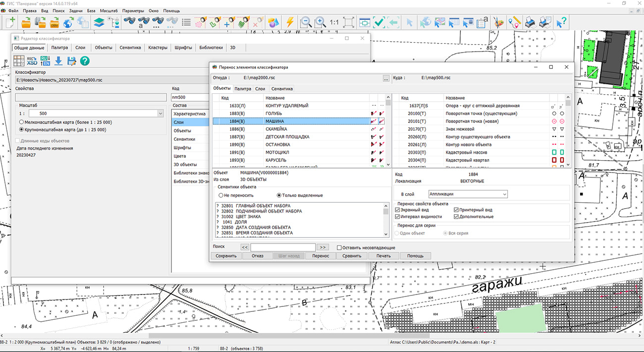This screenshot has width=644, height=352.
Task: Click RSC to XSD export icon
Action: [x=32, y=61]
